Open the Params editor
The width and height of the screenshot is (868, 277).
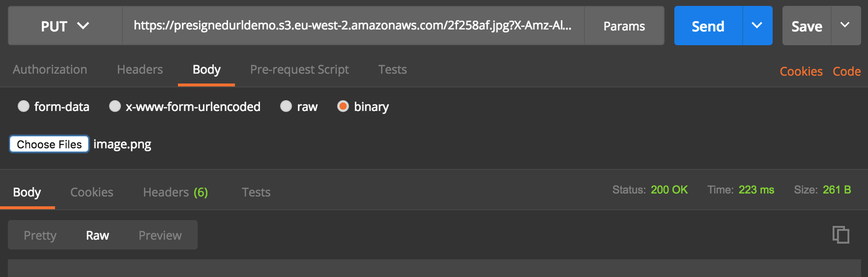(x=624, y=26)
